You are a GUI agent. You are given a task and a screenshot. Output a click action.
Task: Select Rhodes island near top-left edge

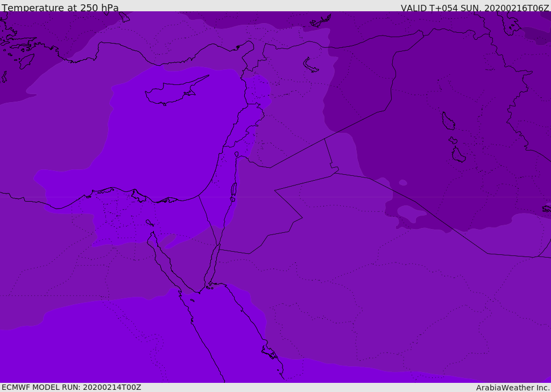pyautogui.click(x=26, y=61)
